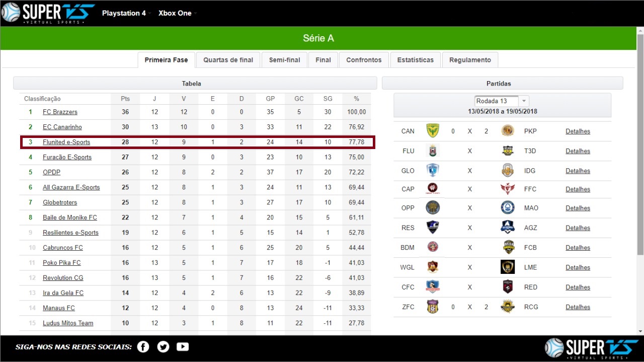Switch to the Estatísticas tab
Image resolution: width=644 pixels, height=362 pixels.
click(415, 60)
